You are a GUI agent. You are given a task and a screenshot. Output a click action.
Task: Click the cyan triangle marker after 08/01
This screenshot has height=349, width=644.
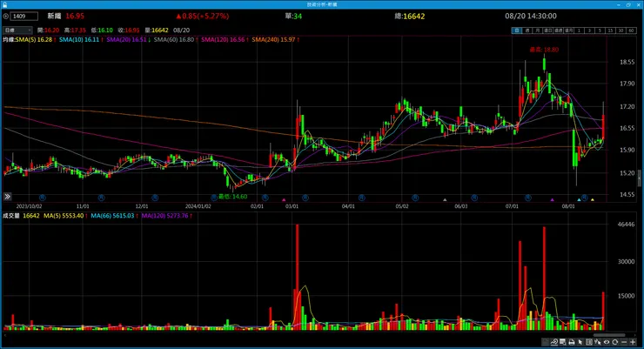click(x=579, y=199)
